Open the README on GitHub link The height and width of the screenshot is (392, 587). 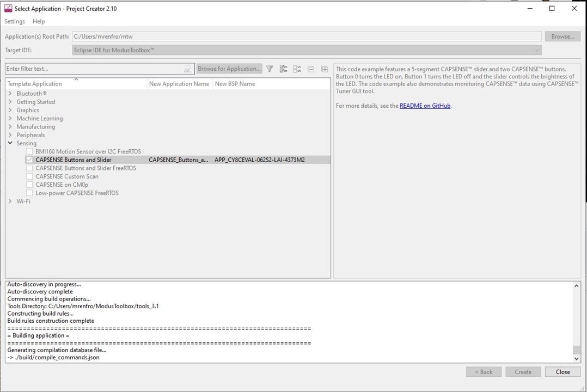(425, 106)
